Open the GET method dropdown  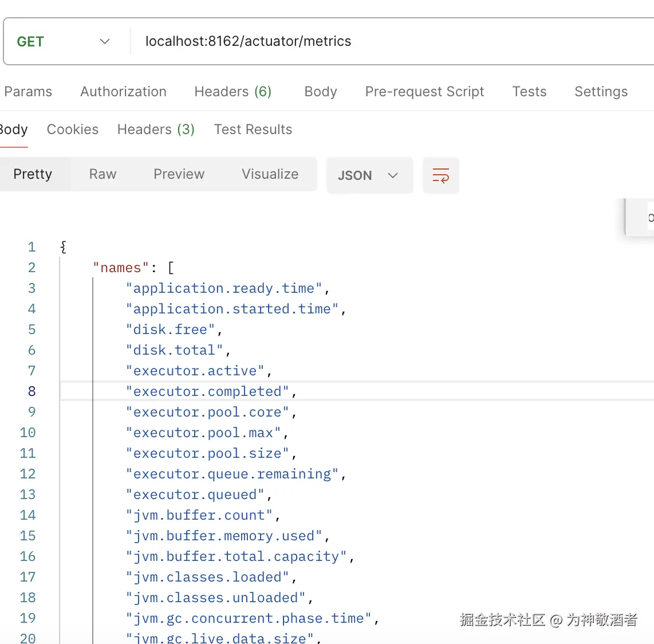[x=64, y=41]
